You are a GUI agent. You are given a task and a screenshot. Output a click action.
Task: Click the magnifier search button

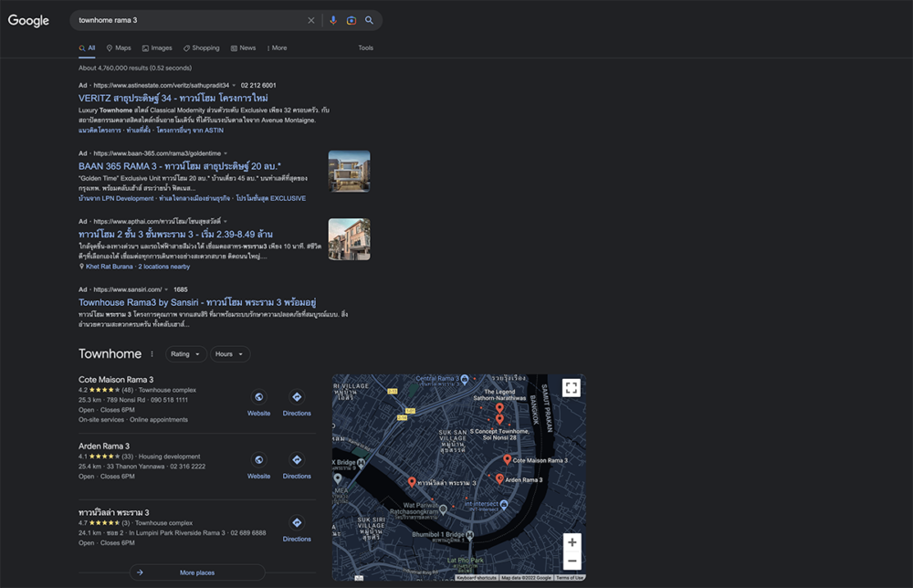click(x=369, y=20)
